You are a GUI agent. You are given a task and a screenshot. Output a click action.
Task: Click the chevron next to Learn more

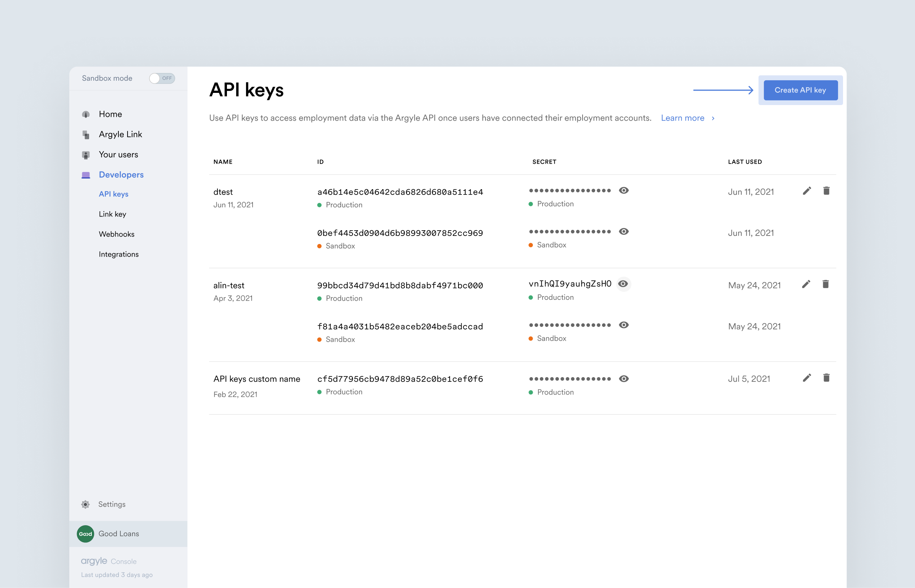point(713,118)
